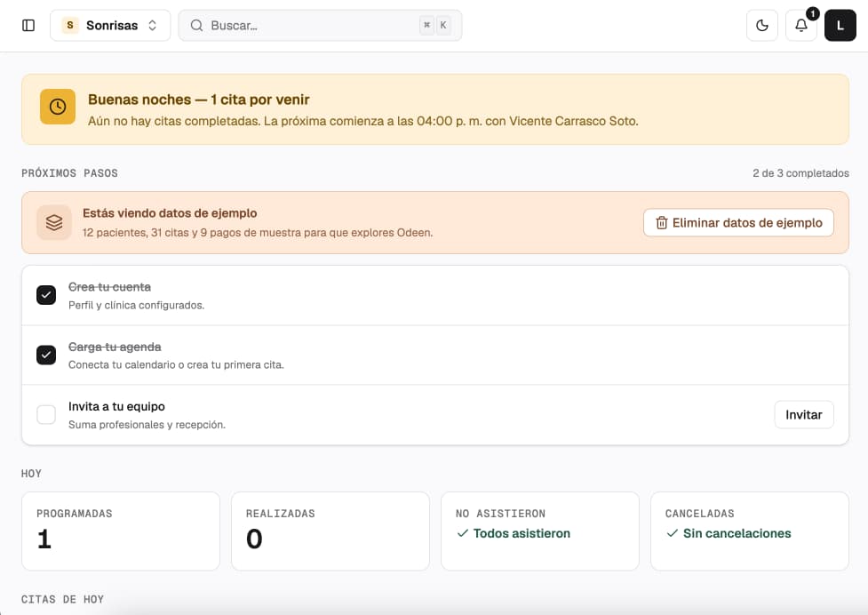
Task: Check the Invita a tu equipo checkbox
Action: coord(46,415)
